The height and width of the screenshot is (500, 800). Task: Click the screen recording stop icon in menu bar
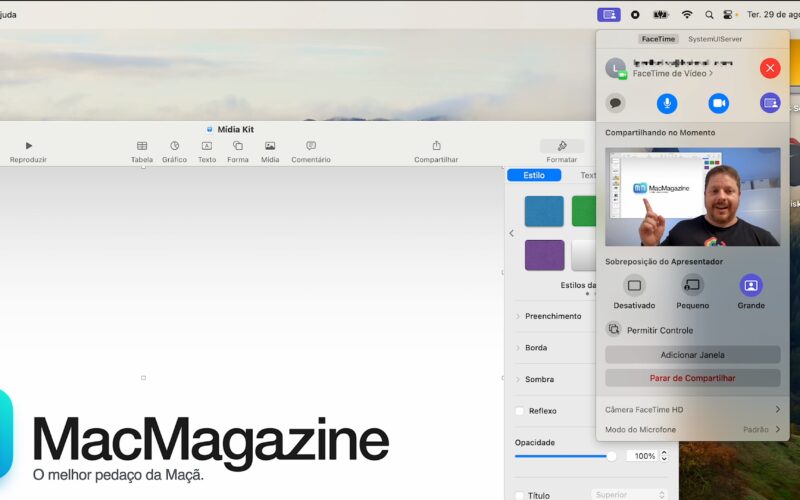(x=635, y=15)
